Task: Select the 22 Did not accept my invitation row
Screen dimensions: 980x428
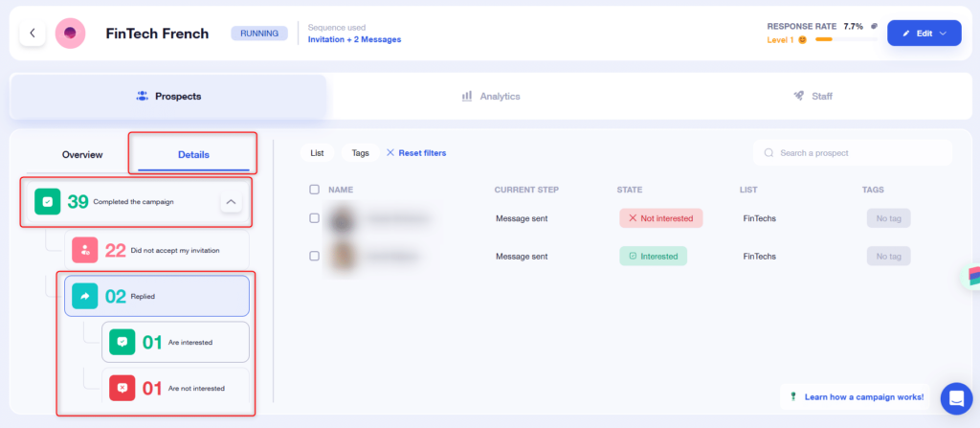Action: tap(157, 250)
